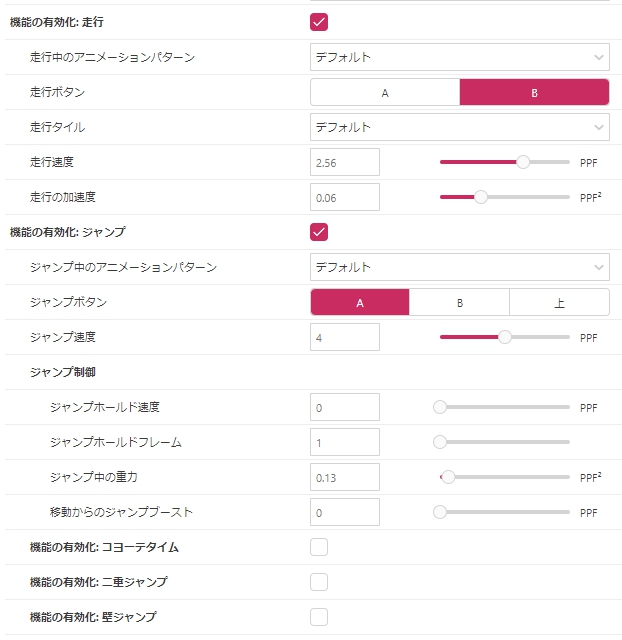Enable the コヨーテタイム checkbox
622x640 pixels.
pyautogui.click(x=319, y=547)
